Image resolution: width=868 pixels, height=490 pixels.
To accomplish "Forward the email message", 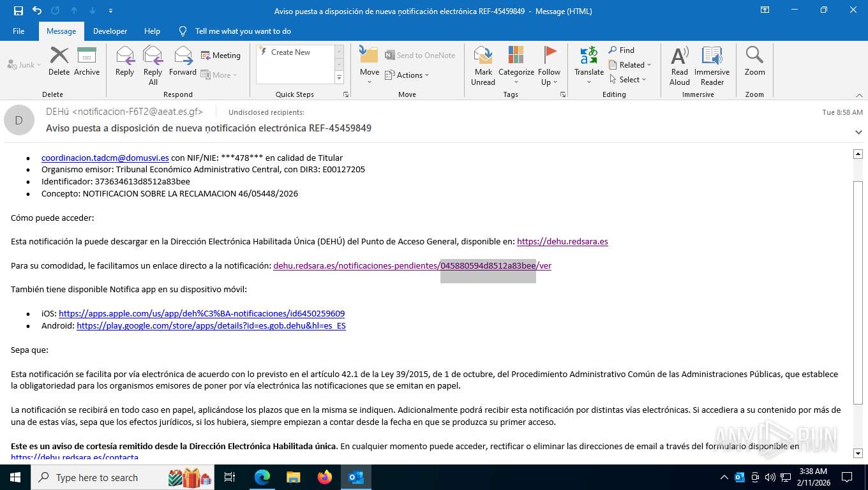I will point(183,61).
